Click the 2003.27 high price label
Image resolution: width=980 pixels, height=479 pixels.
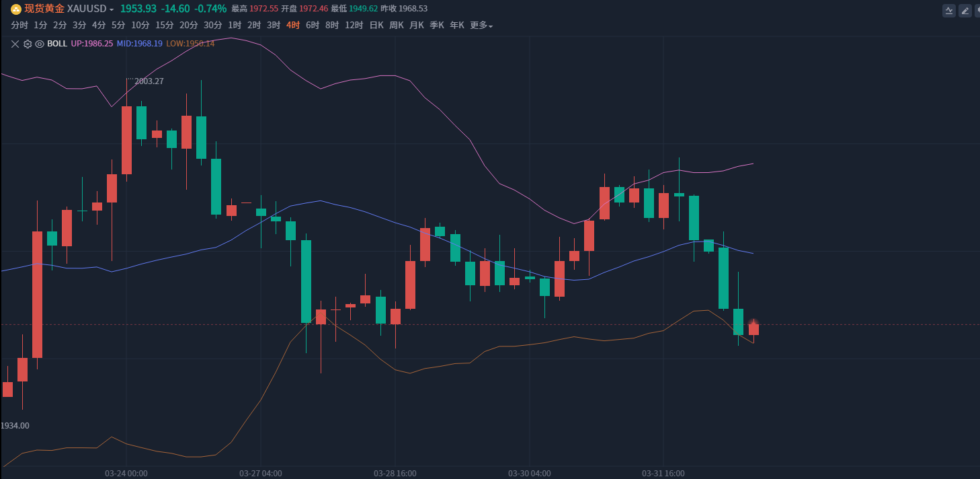click(149, 81)
